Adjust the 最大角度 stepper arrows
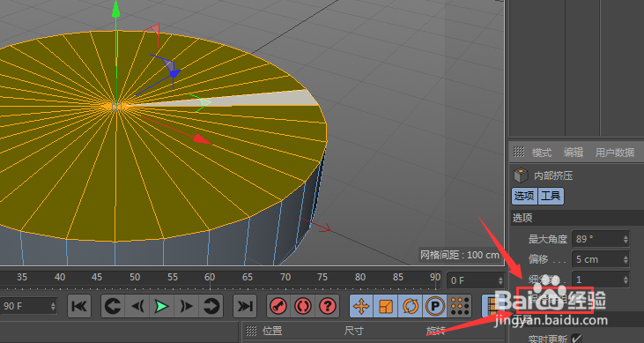Screen dimensions: 644x343 tap(625, 239)
